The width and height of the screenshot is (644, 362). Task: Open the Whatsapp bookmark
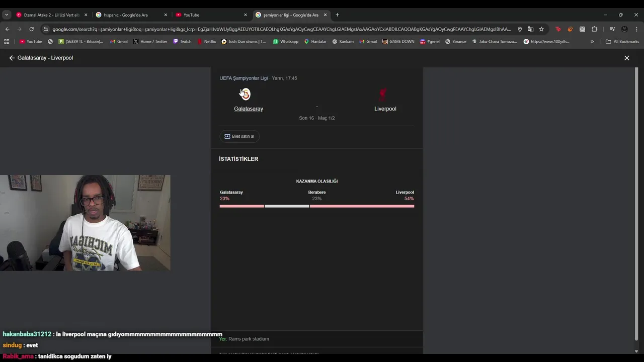285,42
